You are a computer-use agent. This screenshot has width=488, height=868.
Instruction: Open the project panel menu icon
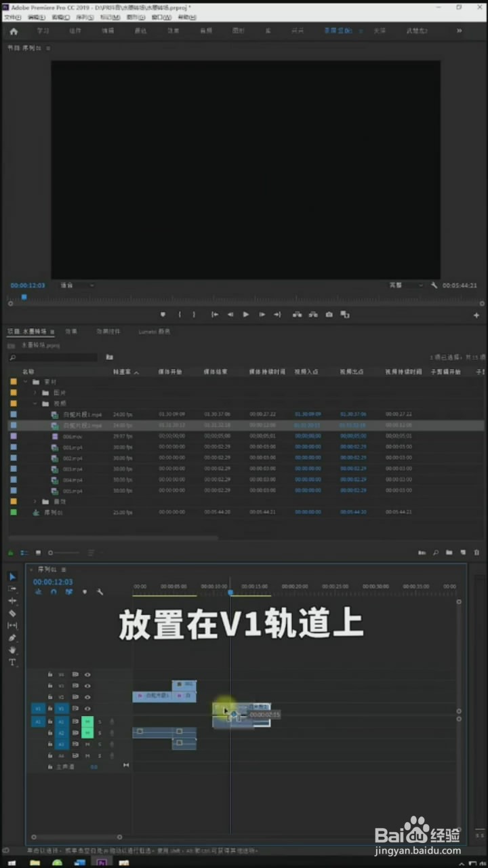click(x=52, y=332)
